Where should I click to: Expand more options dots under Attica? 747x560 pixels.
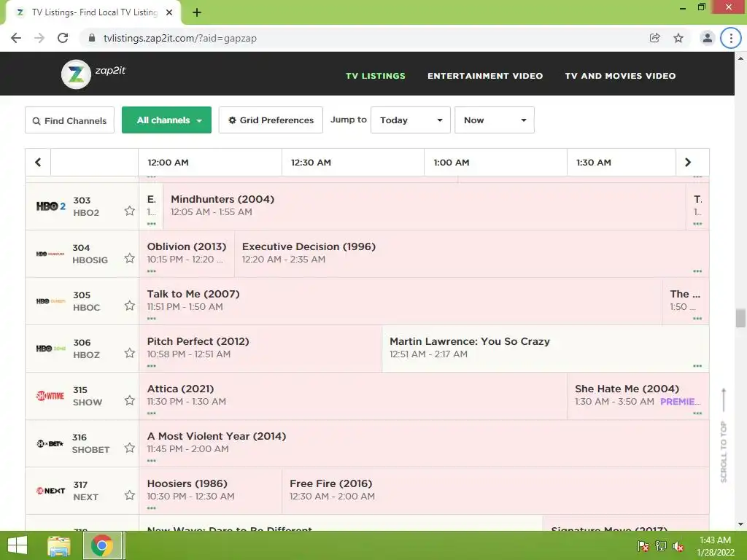152,413
